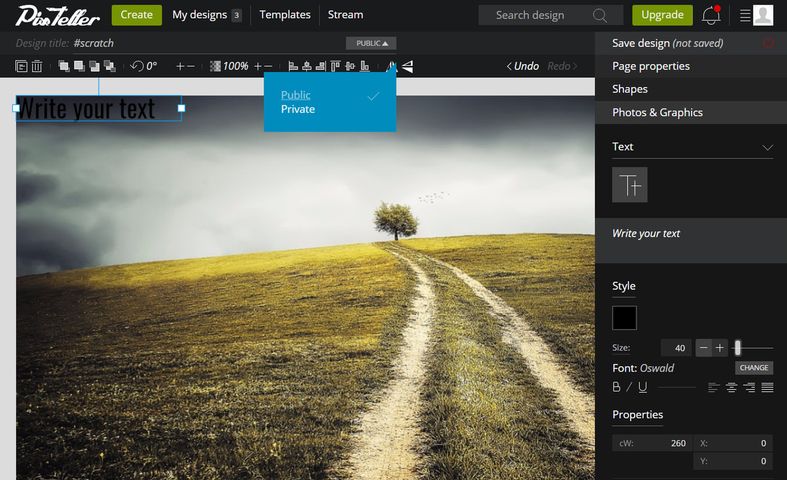Align text to center

pos(732,387)
